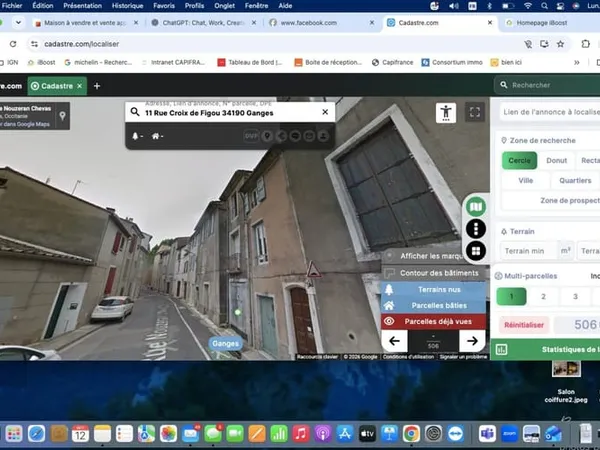Click the Terrain min input field
The width and height of the screenshot is (600, 450).
(528, 251)
